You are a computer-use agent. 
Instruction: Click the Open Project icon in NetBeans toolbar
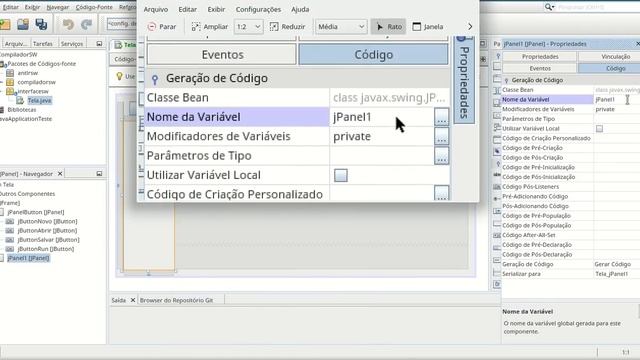23,24
